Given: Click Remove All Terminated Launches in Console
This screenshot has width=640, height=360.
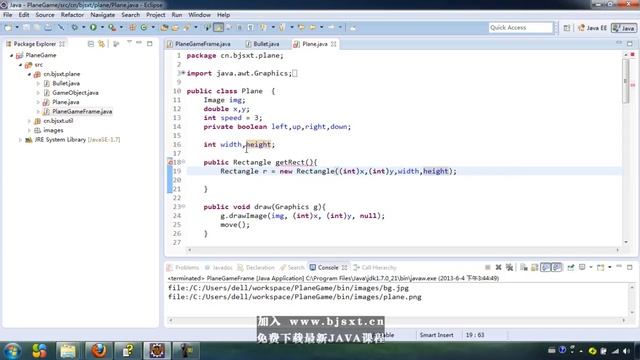Looking at the screenshot, I should [x=509, y=267].
